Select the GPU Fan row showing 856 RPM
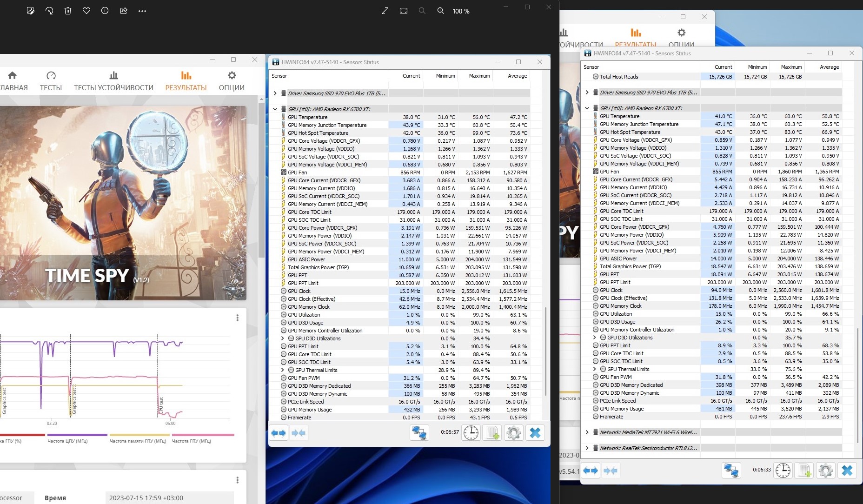Viewport: 863px width, 504px height. [x=400, y=172]
